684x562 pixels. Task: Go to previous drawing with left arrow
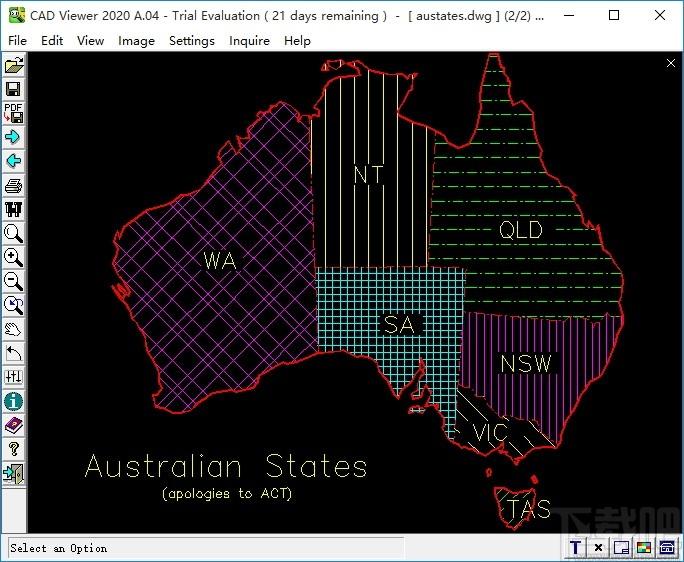pyautogui.click(x=14, y=161)
